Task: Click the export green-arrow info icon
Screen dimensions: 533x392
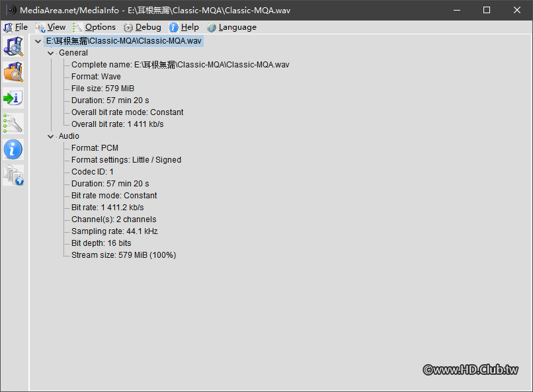Action: click(x=13, y=98)
